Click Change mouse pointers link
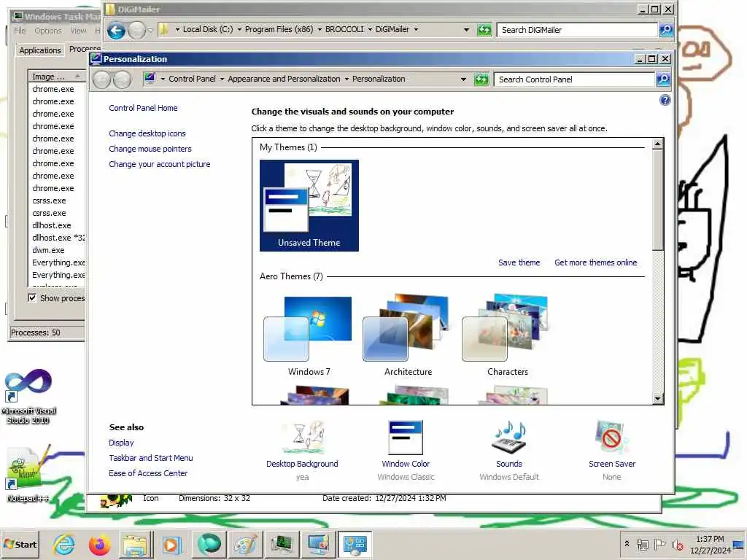The image size is (747, 560). (150, 149)
